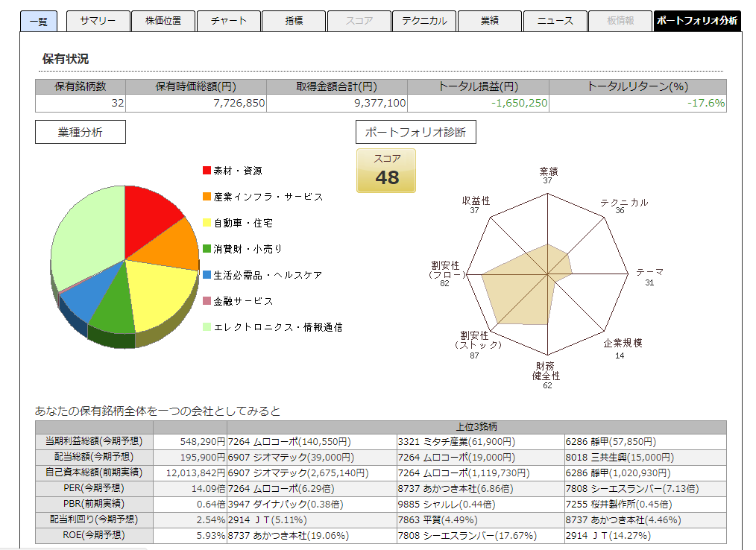Click 9885 シャルレ(0.44倍) cell
Screen dimensions: 756x550
[481, 505]
